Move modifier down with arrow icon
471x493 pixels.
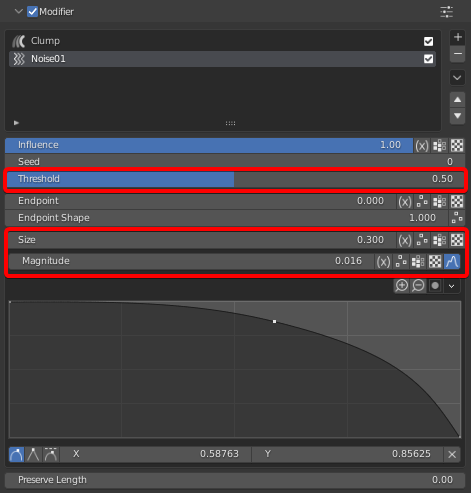pyautogui.click(x=457, y=116)
